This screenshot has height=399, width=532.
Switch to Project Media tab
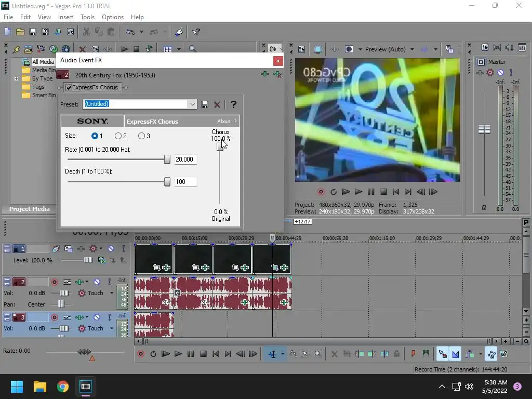[29, 209]
